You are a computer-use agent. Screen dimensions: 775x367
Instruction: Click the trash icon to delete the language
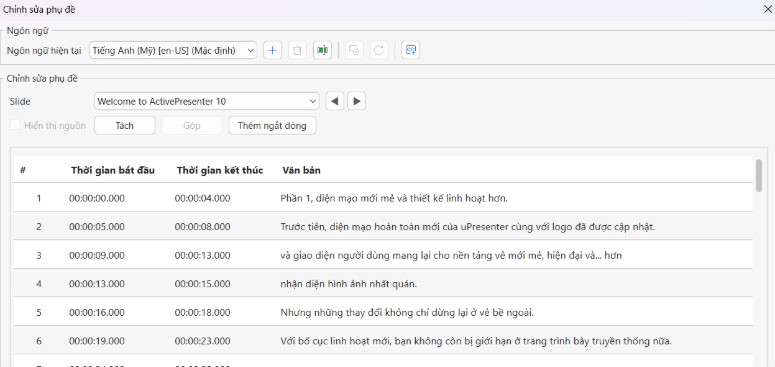pos(298,50)
